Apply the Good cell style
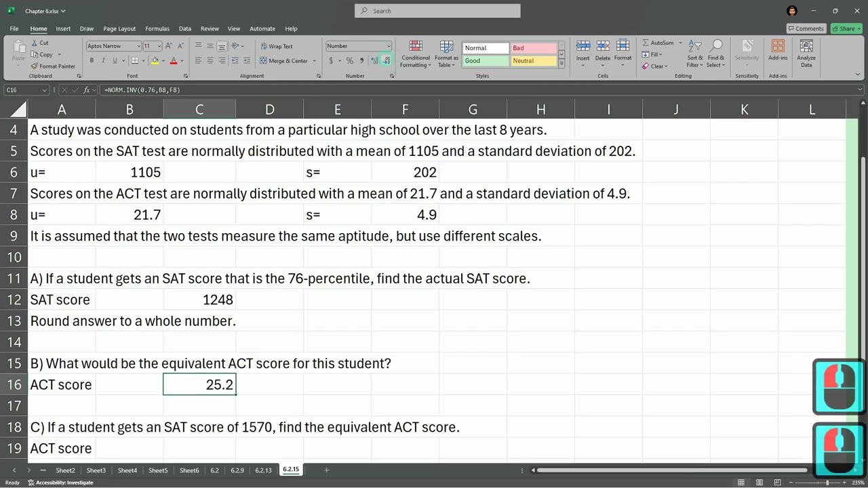 [x=486, y=61]
